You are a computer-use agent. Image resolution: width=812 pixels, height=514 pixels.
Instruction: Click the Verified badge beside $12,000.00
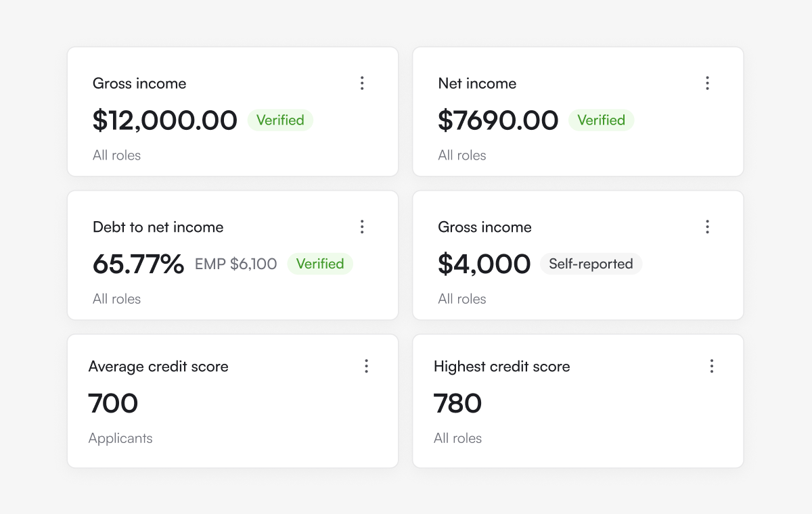pyautogui.click(x=280, y=120)
